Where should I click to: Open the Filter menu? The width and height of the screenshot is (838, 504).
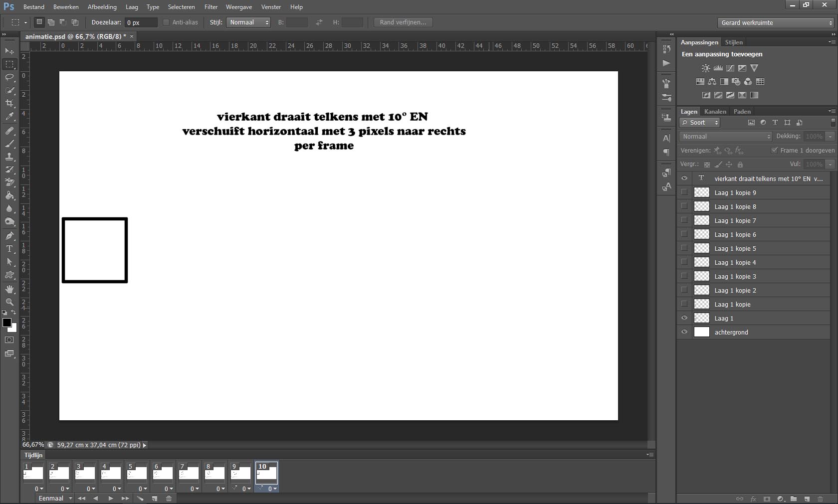pos(211,7)
